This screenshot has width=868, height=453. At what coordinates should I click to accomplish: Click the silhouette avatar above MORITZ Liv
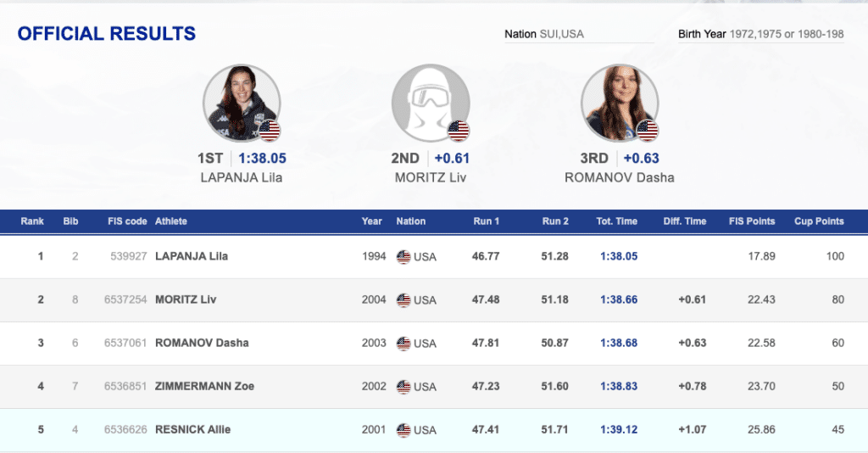[x=430, y=103]
